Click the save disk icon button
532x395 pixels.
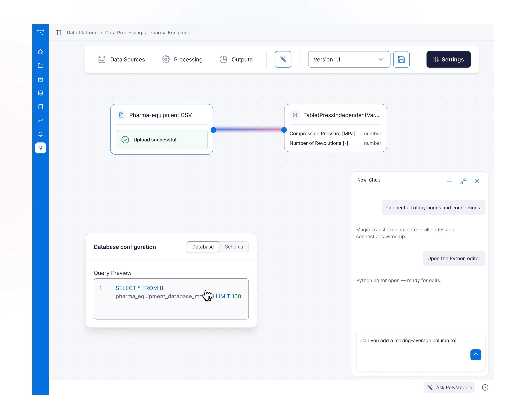401,59
